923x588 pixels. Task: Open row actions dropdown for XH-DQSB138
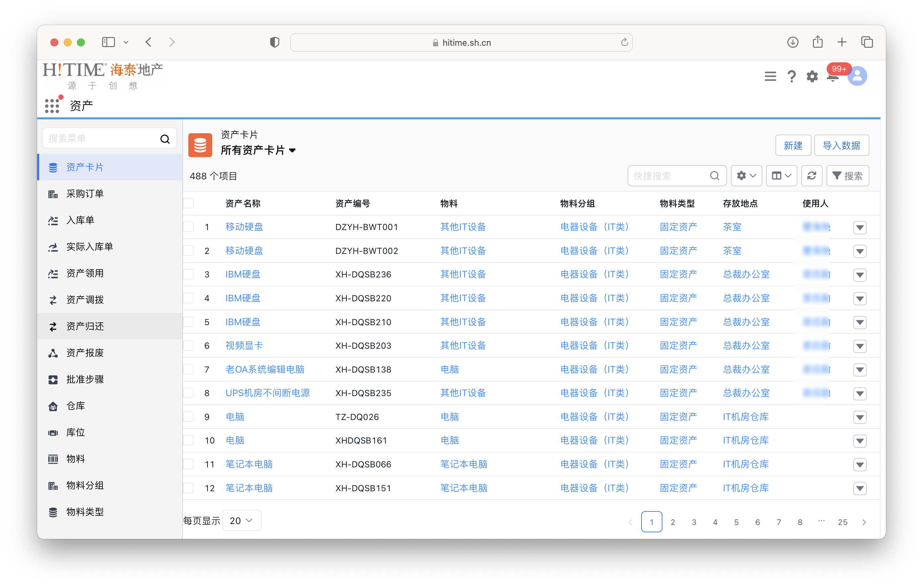[x=860, y=370]
